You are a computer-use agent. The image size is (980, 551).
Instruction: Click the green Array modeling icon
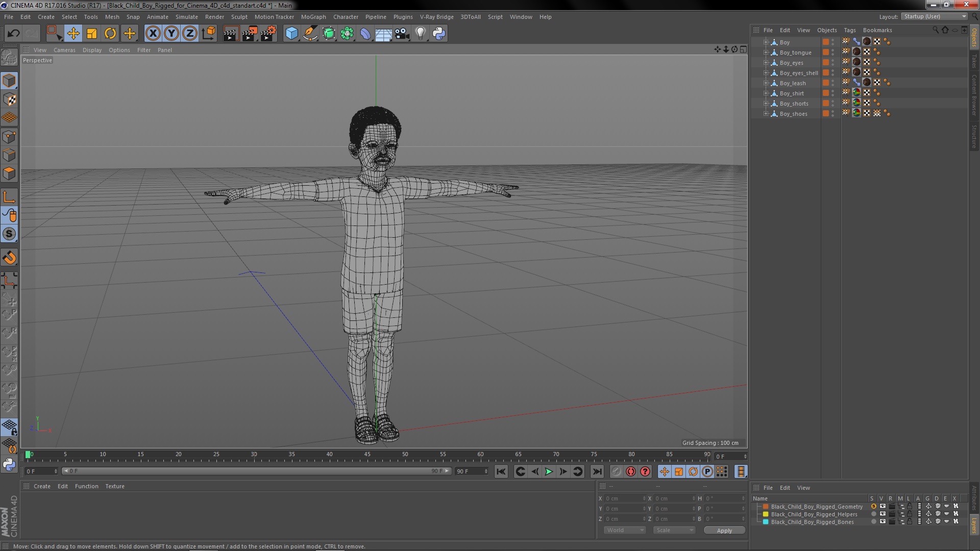pyautogui.click(x=347, y=34)
